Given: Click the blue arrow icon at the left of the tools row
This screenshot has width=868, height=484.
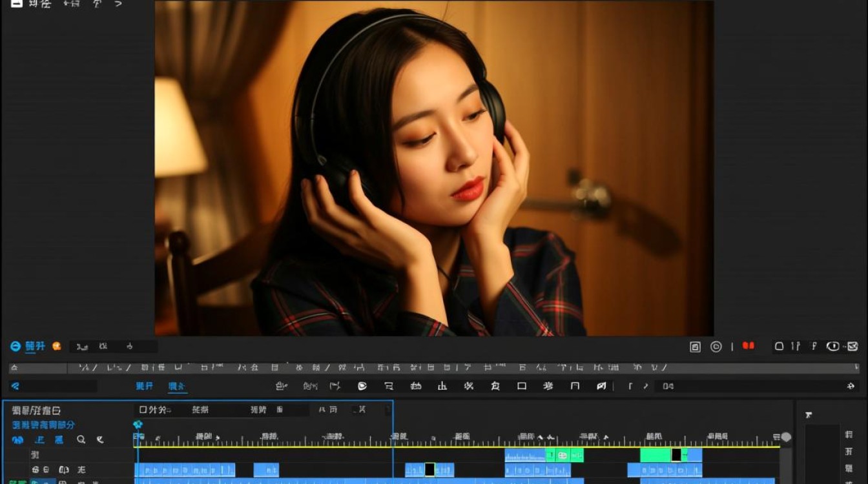Looking at the screenshot, I should tap(15, 386).
